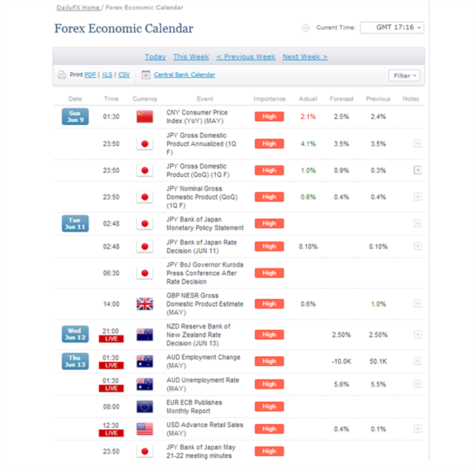Screen dimensions: 476x465
Task: Click the High importance tag for ECB Monthly Report
Action: pos(269,406)
